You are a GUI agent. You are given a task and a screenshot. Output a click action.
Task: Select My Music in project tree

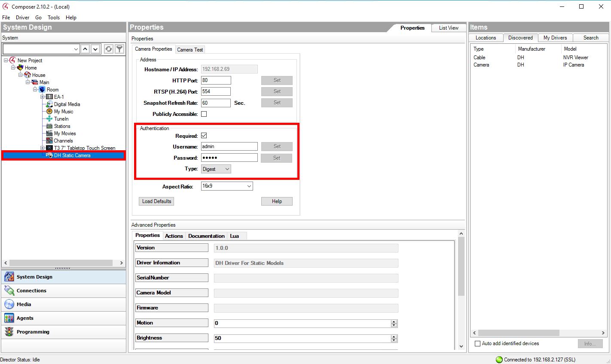coord(63,112)
